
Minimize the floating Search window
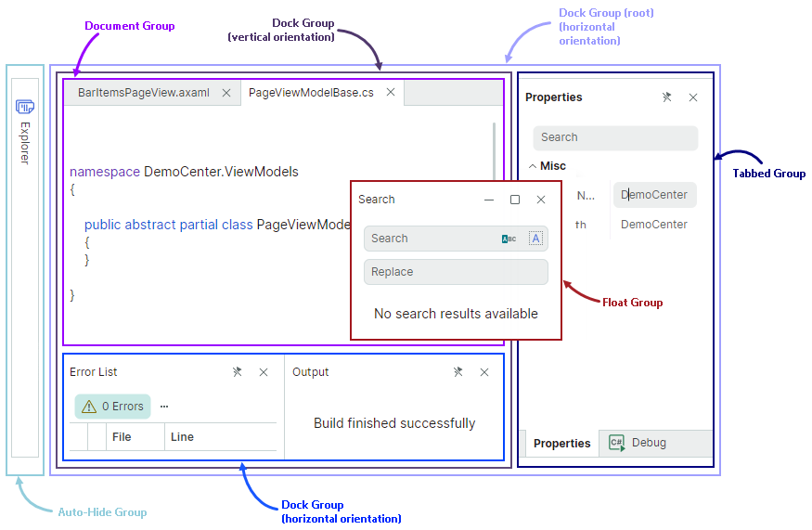[x=489, y=200]
